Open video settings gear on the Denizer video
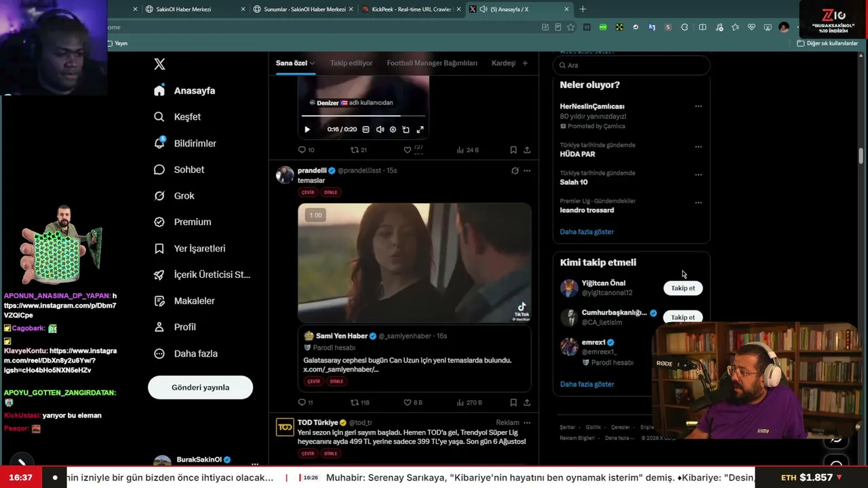Viewport: 868px width, 488px height. (393, 129)
